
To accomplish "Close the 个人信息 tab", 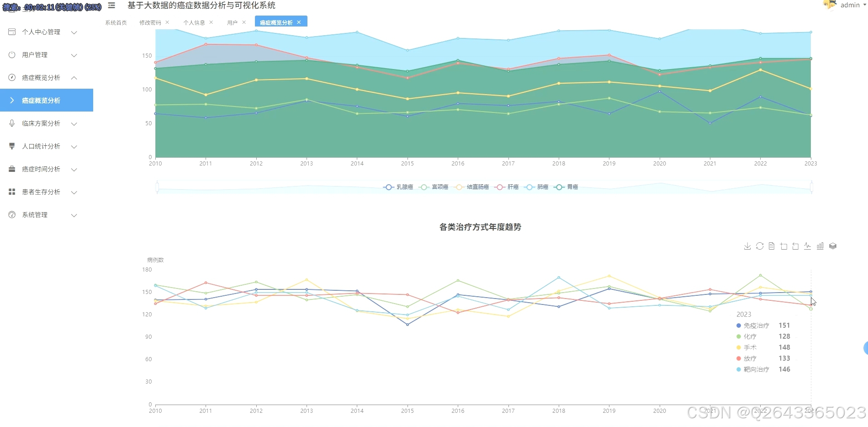I will click(x=211, y=22).
